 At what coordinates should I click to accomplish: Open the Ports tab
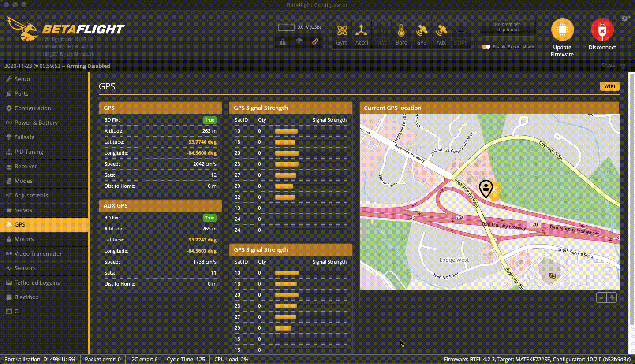coord(44,93)
